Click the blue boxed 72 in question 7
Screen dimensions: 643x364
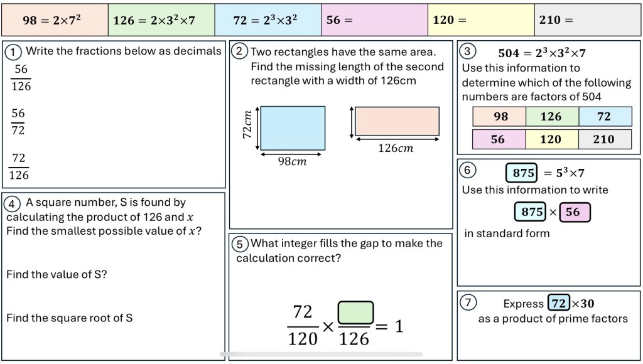pyautogui.click(x=558, y=304)
